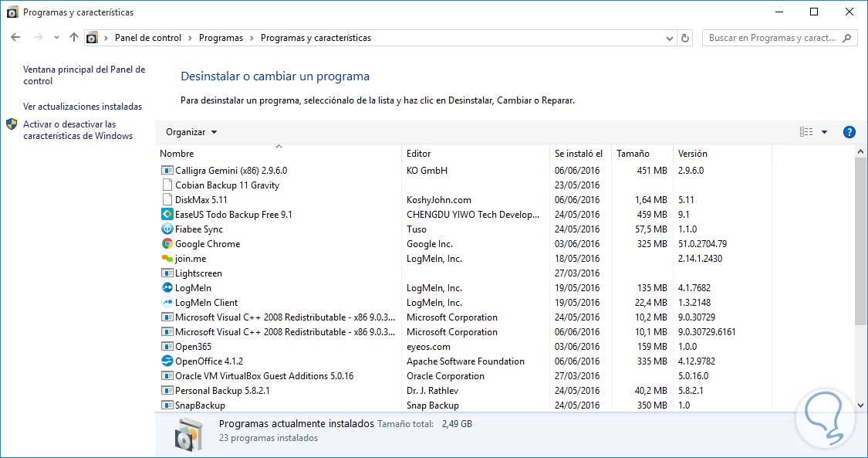Go back with the back arrow
Screen dimensions: 868x458
point(15,37)
